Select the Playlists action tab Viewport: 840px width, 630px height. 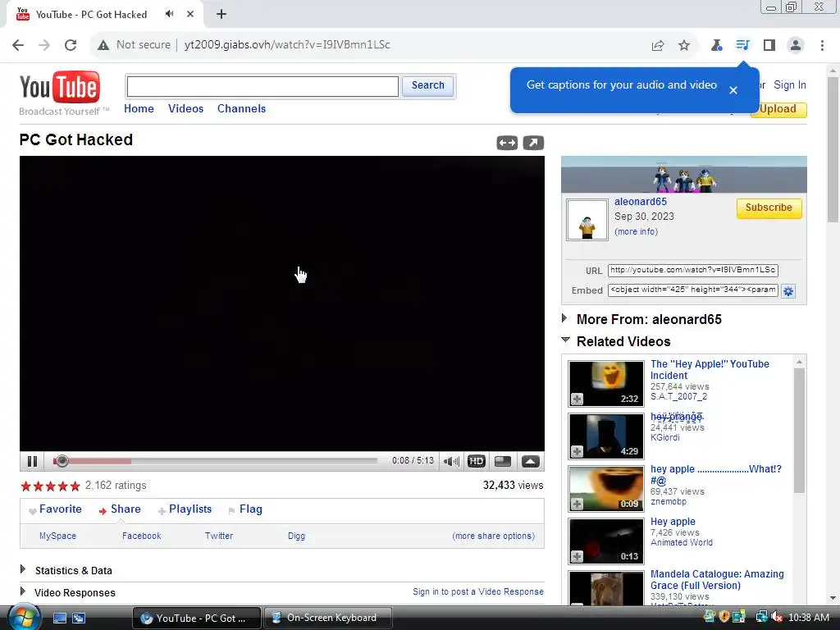click(185, 509)
